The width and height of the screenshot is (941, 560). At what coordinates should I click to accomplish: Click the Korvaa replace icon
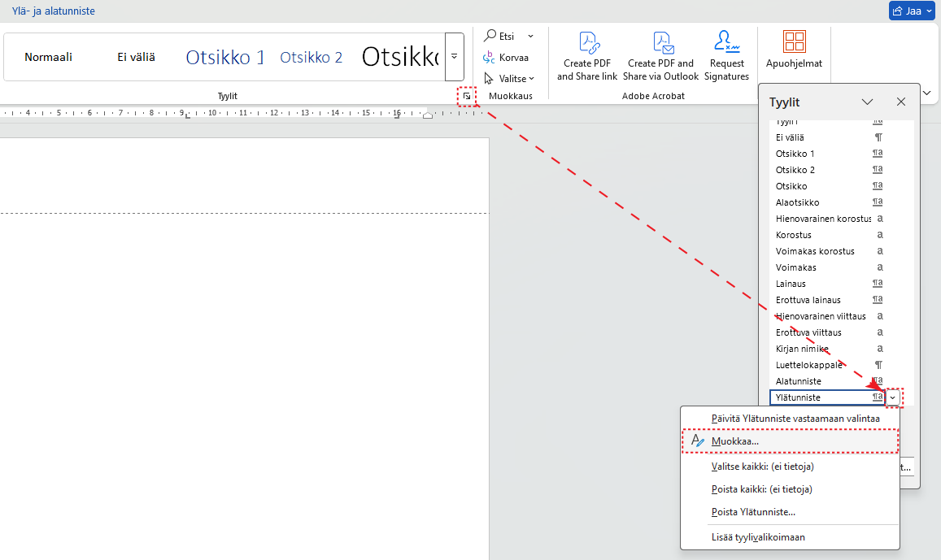pos(490,58)
